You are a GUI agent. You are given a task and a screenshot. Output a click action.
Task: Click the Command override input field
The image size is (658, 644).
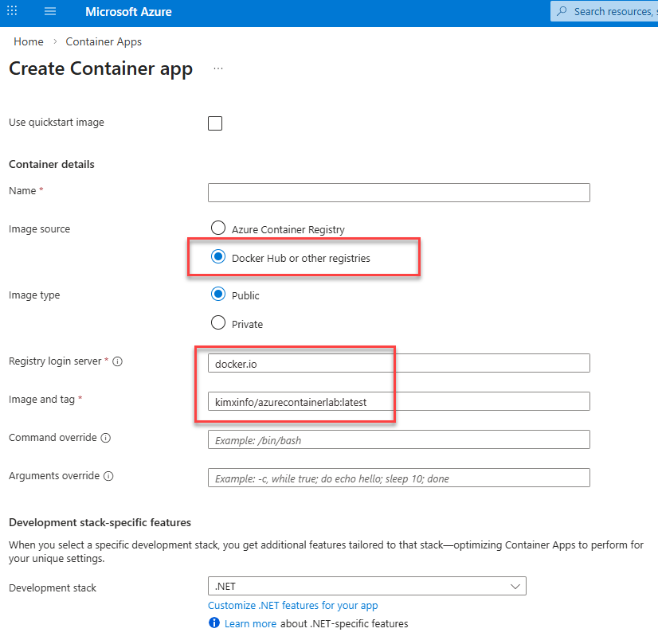coord(398,439)
